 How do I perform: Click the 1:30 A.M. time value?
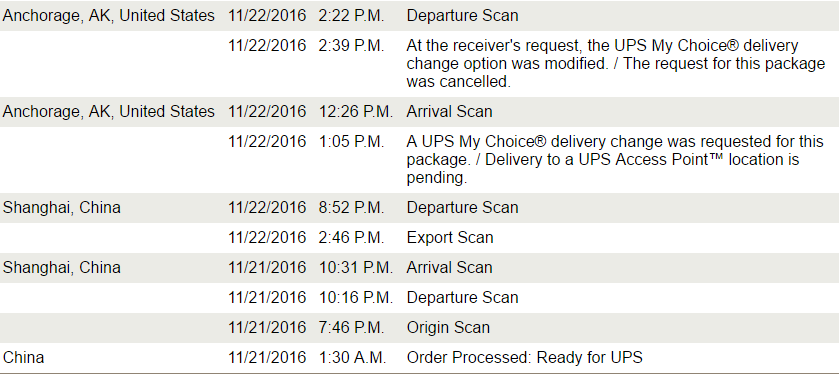click(x=352, y=358)
